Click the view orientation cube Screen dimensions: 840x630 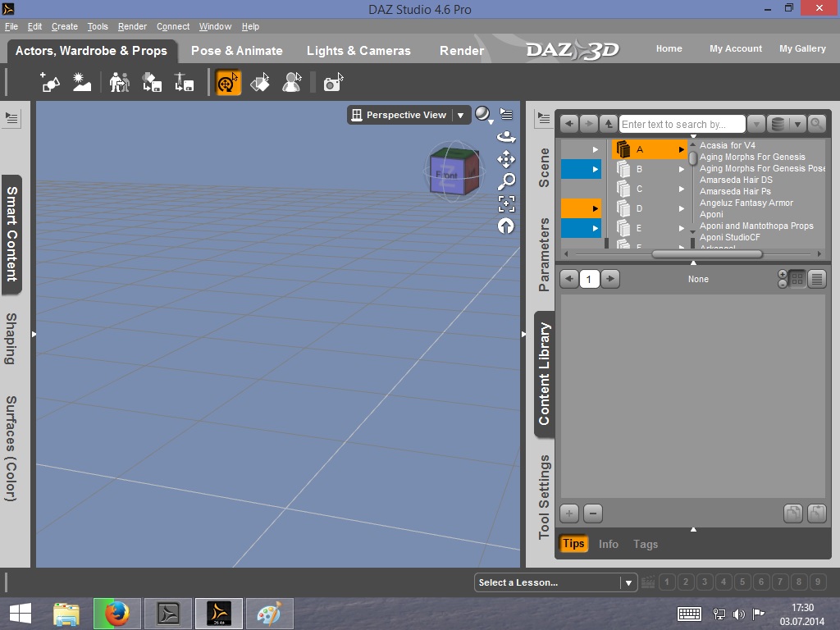pyautogui.click(x=453, y=172)
